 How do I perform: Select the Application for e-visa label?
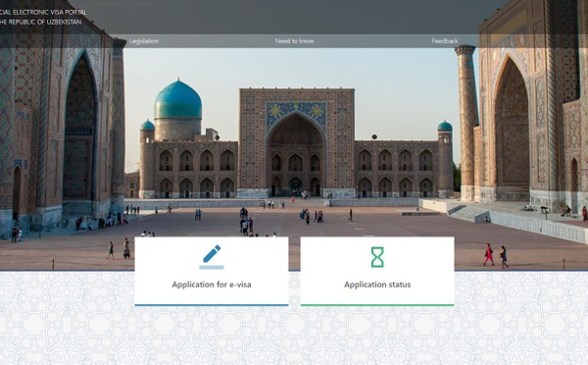pos(212,285)
